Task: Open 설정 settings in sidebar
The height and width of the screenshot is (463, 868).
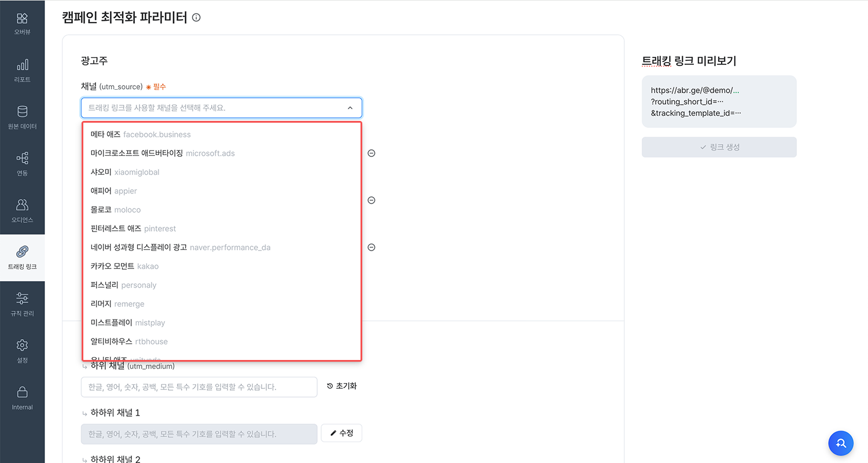Action: coord(22,352)
